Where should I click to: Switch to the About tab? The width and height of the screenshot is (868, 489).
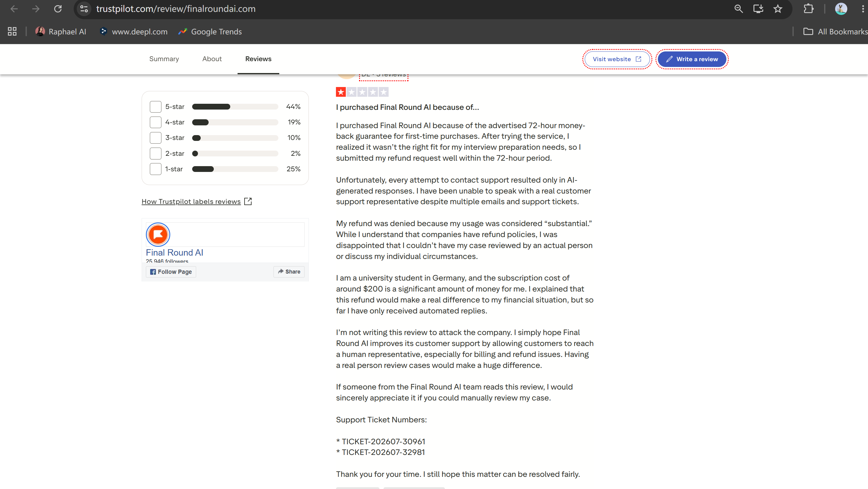pyautogui.click(x=212, y=59)
